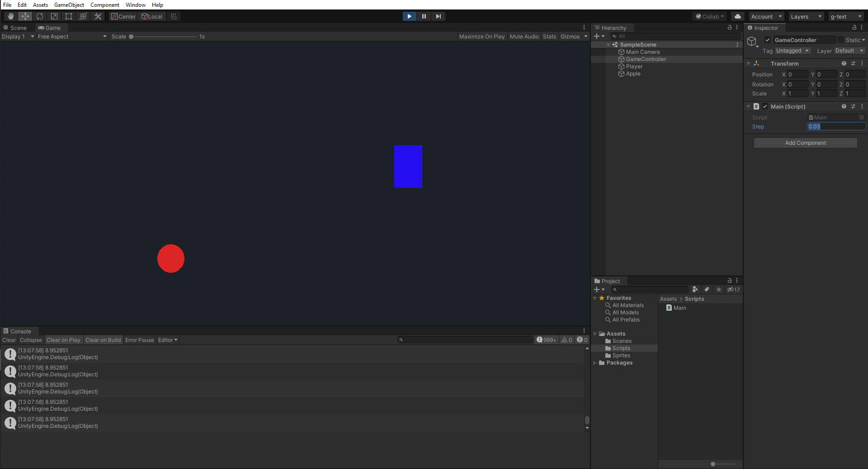
Task: Disable the Main Script component
Action: pos(765,107)
